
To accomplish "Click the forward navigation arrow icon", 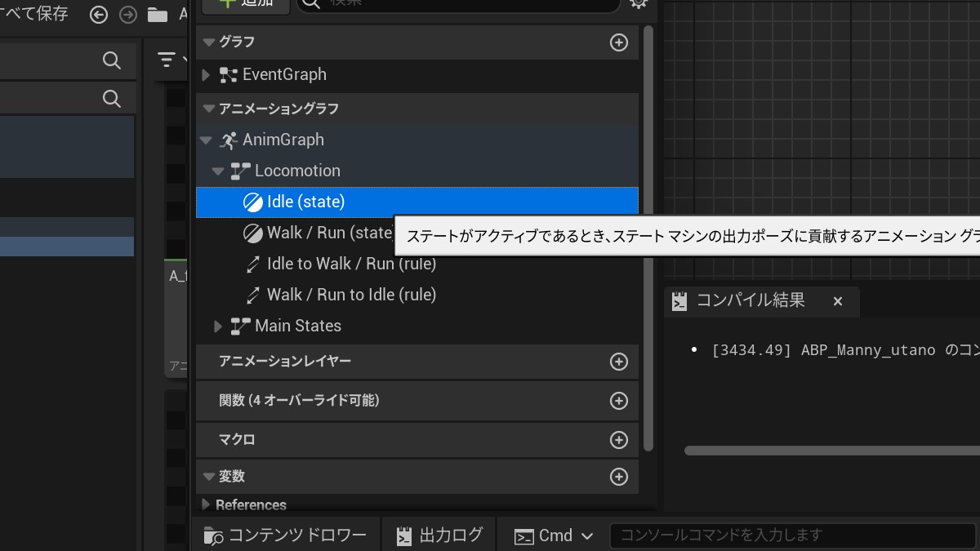I will pos(127,15).
